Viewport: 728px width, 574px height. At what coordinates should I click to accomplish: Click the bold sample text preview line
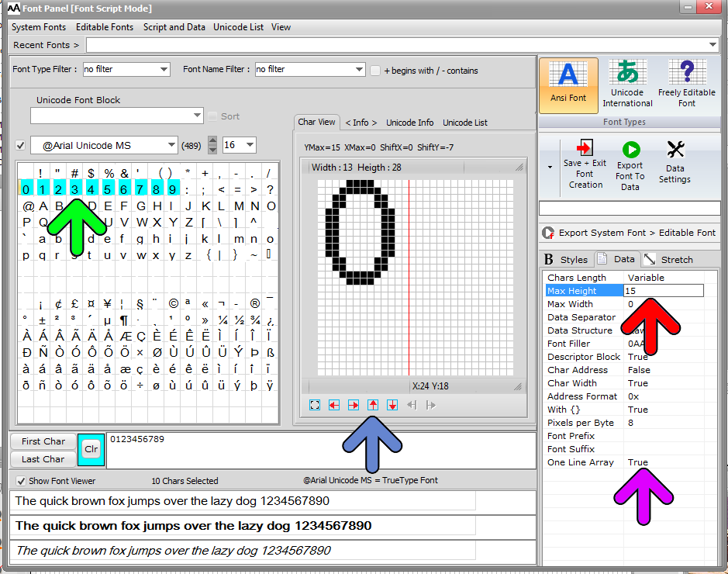pos(193,526)
